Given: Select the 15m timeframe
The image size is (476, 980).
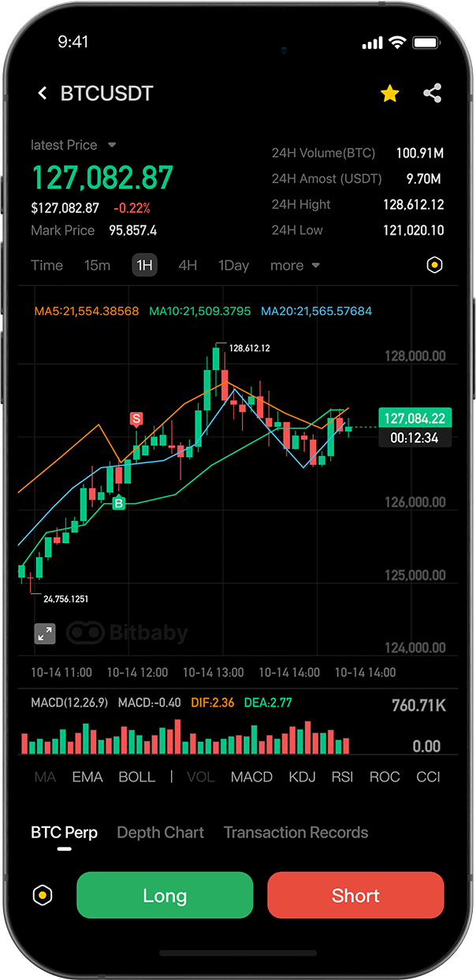Looking at the screenshot, I should (x=97, y=265).
